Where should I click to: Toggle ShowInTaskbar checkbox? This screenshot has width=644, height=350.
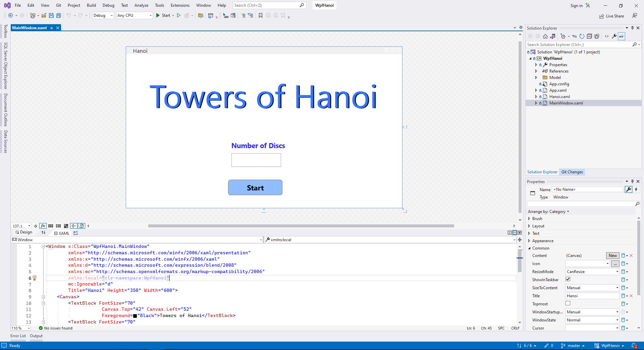click(568, 279)
